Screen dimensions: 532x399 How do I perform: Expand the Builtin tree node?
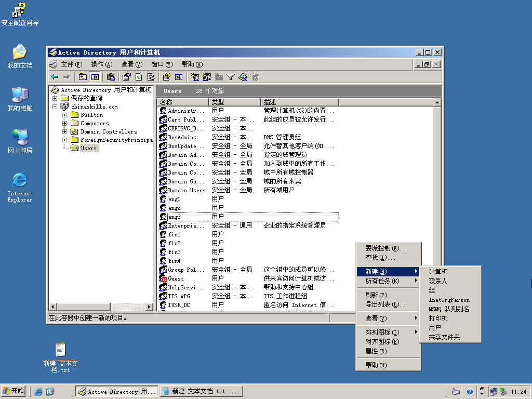64,115
